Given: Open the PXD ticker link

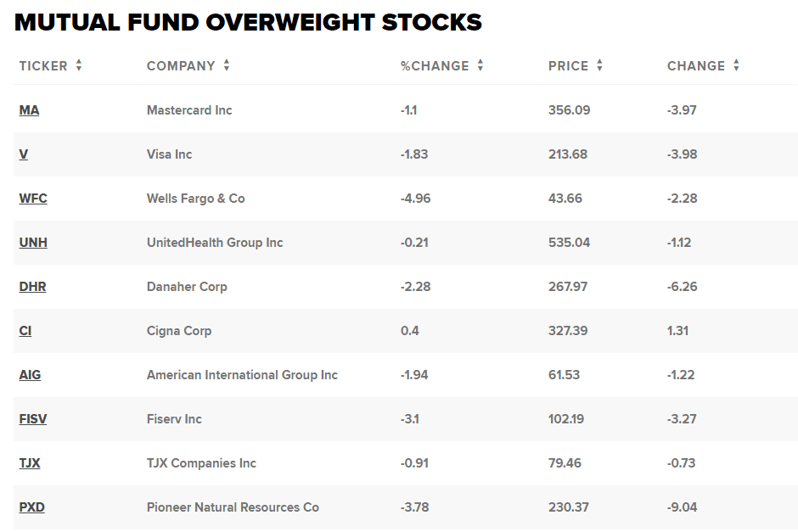Looking at the screenshot, I should pos(31,507).
